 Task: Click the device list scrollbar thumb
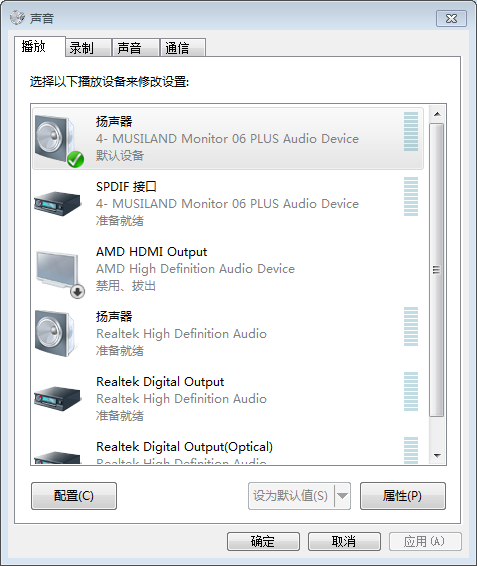coord(437,270)
